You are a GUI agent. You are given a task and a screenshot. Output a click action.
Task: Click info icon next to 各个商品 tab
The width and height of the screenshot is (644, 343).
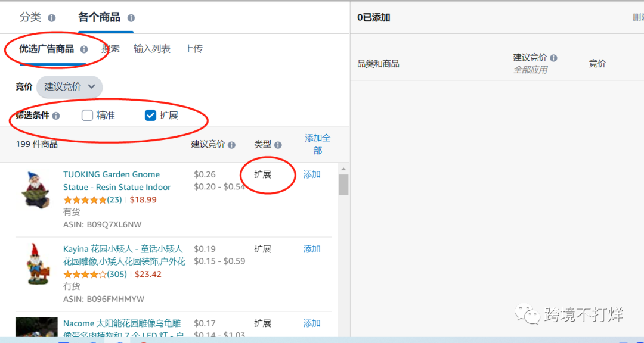(x=131, y=18)
